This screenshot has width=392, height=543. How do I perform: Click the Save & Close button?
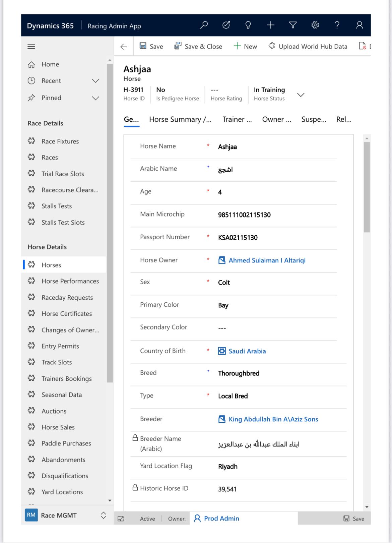[198, 47]
